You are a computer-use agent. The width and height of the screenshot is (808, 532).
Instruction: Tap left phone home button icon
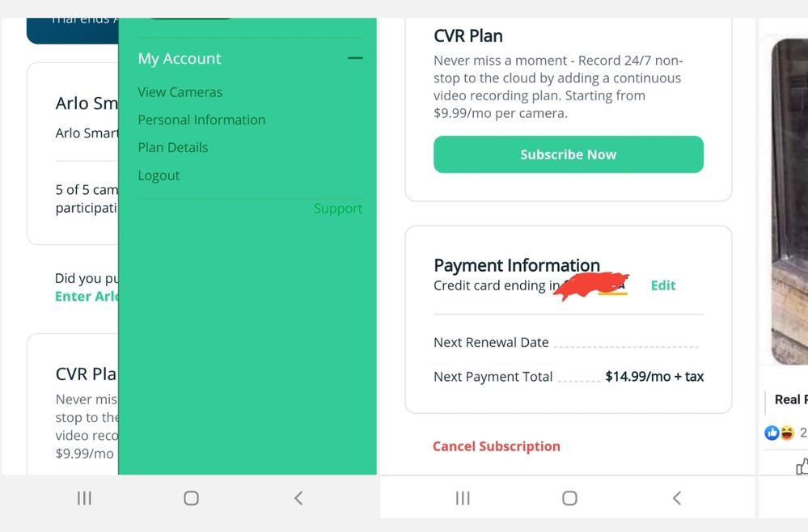191,498
